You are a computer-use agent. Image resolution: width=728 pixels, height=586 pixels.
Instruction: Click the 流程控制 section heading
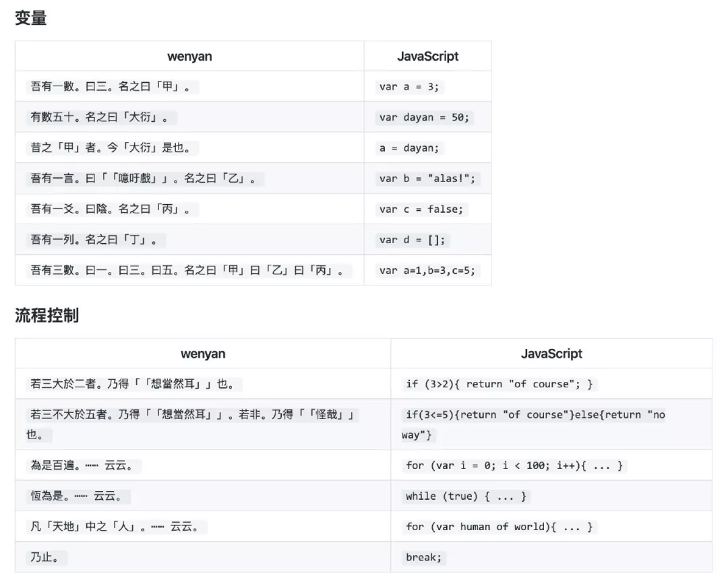(x=47, y=315)
